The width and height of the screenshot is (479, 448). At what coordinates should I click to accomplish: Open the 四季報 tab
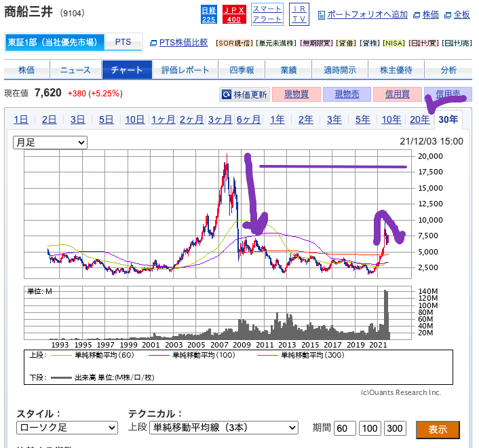tap(242, 70)
